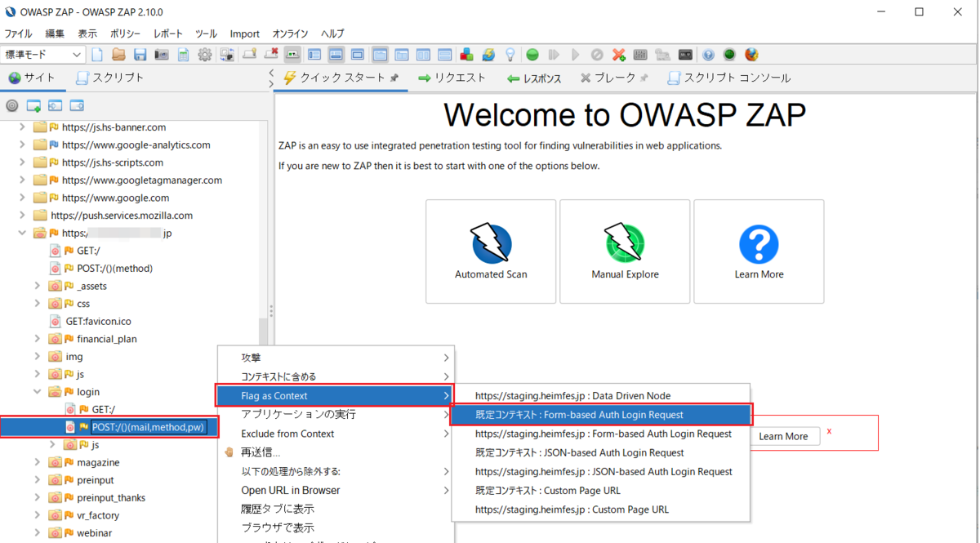
Task: Switch to the リクエスト tab
Action: pyautogui.click(x=452, y=78)
